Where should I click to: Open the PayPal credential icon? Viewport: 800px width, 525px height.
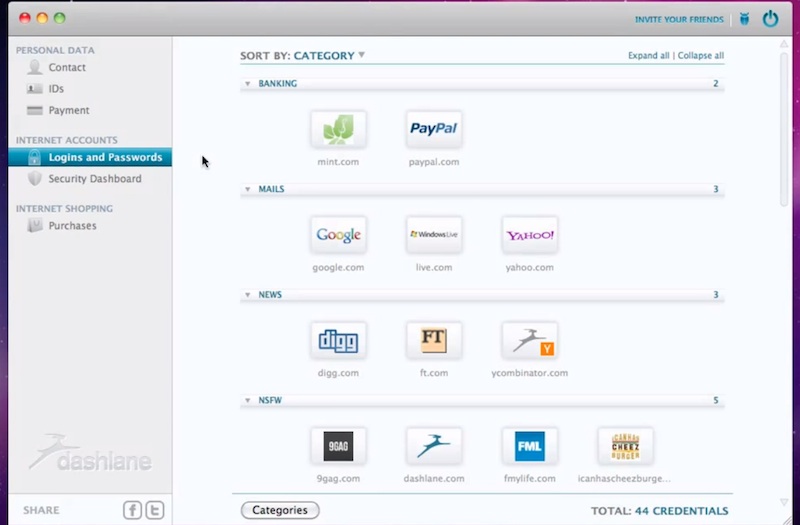tap(433, 129)
